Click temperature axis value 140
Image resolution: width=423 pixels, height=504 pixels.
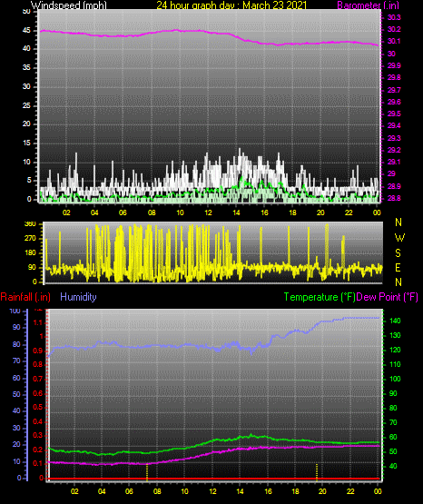point(395,321)
